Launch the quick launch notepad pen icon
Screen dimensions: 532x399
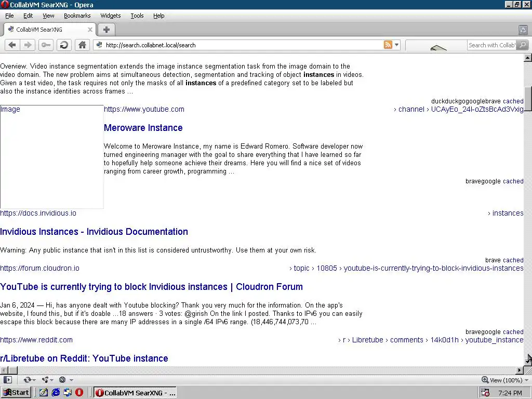44,393
